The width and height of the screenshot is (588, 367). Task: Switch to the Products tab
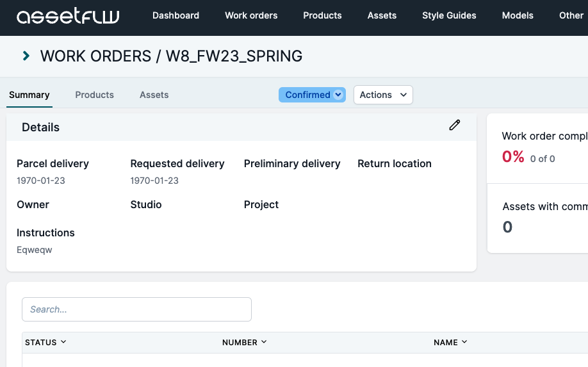click(95, 95)
